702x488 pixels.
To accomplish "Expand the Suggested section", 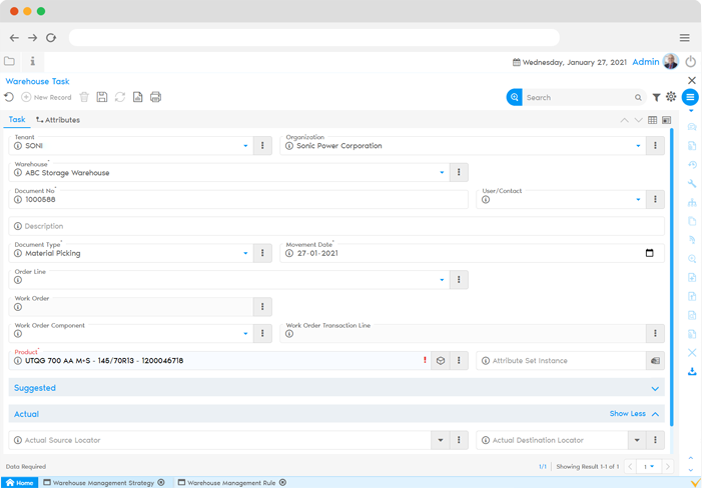I will 655,388.
